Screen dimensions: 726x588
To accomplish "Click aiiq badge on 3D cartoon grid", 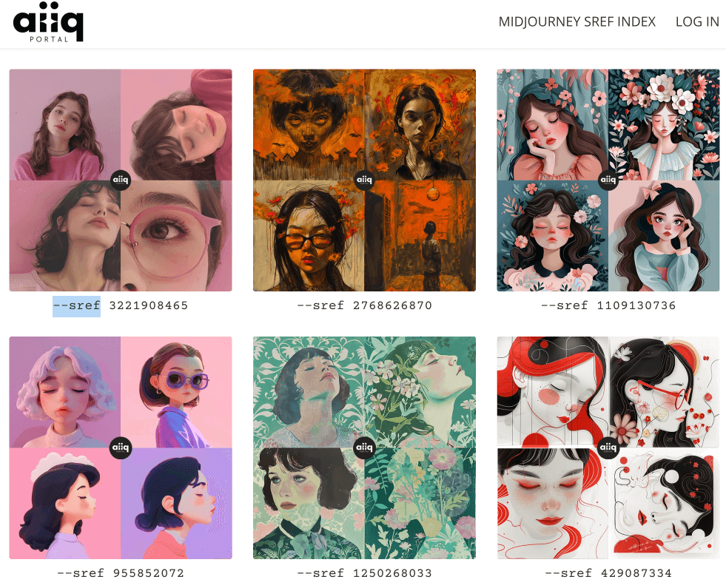I will click(121, 447).
